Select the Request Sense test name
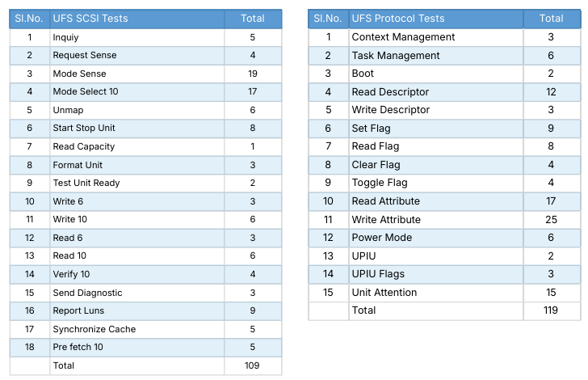The image size is (588, 380). tap(85, 55)
